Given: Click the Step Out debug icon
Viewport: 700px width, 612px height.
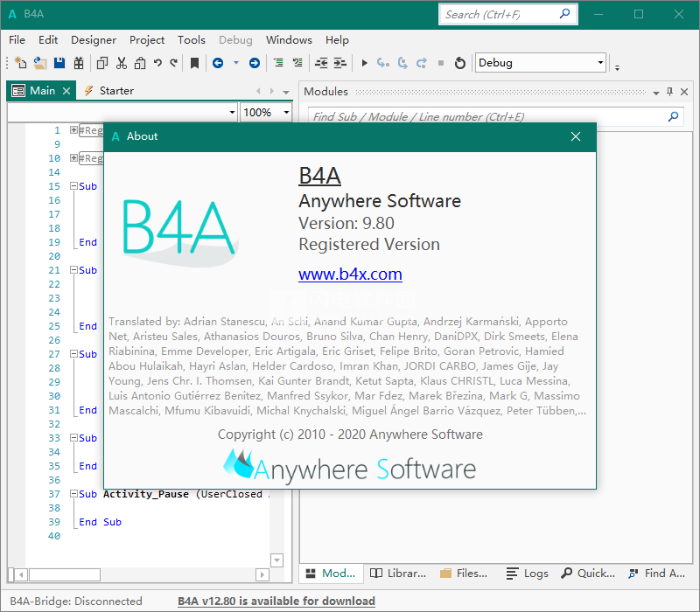Looking at the screenshot, I should coord(422,63).
